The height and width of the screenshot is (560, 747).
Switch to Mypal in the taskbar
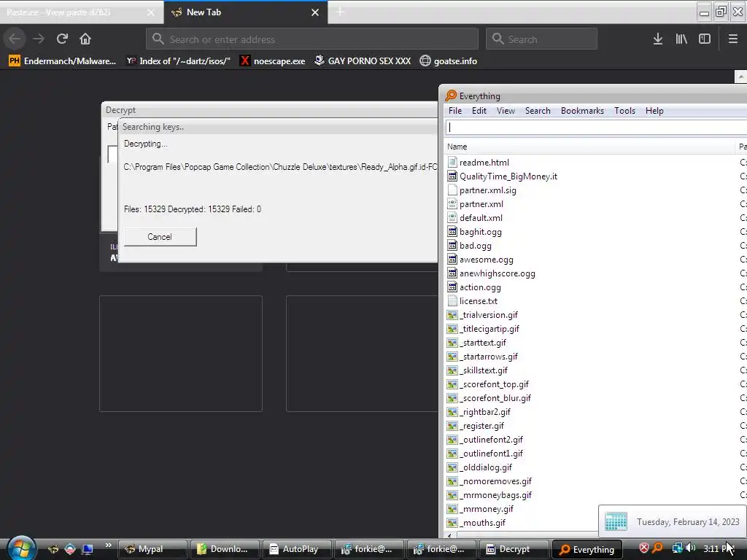(x=152, y=549)
